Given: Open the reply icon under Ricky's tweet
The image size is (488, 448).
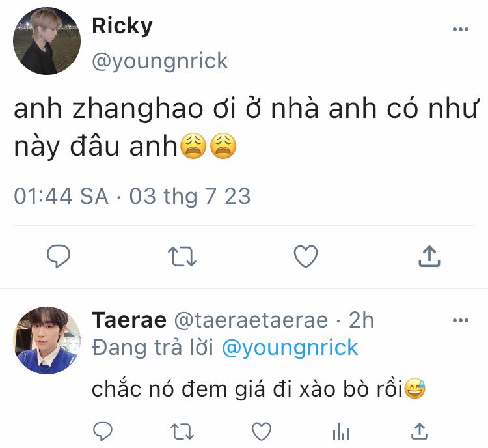Looking at the screenshot, I should pyautogui.click(x=59, y=256).
